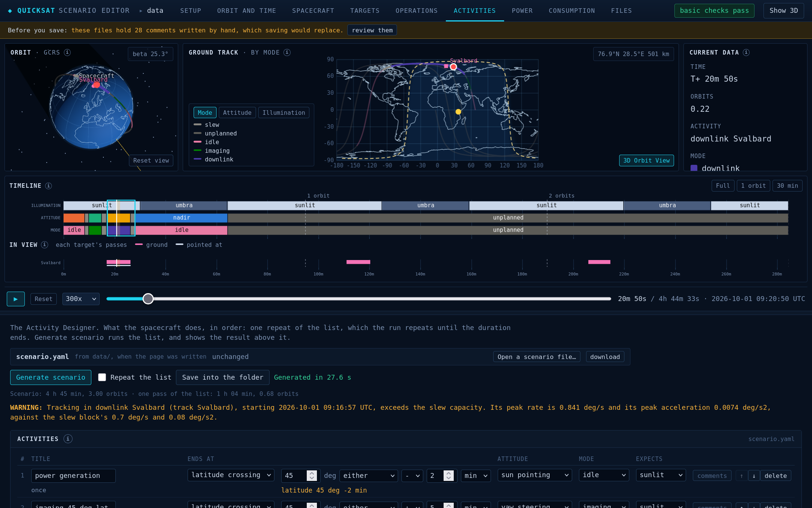Screen dimensions: 812x508
Task: Set timeline zoom to Full
Action: click(723, 186)
